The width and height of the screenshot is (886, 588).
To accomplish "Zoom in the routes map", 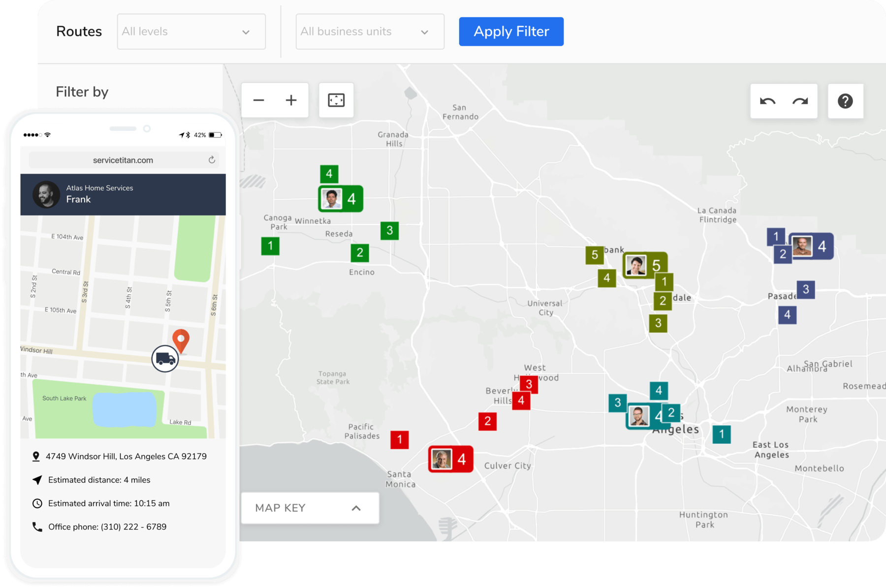I will point(291,100).
